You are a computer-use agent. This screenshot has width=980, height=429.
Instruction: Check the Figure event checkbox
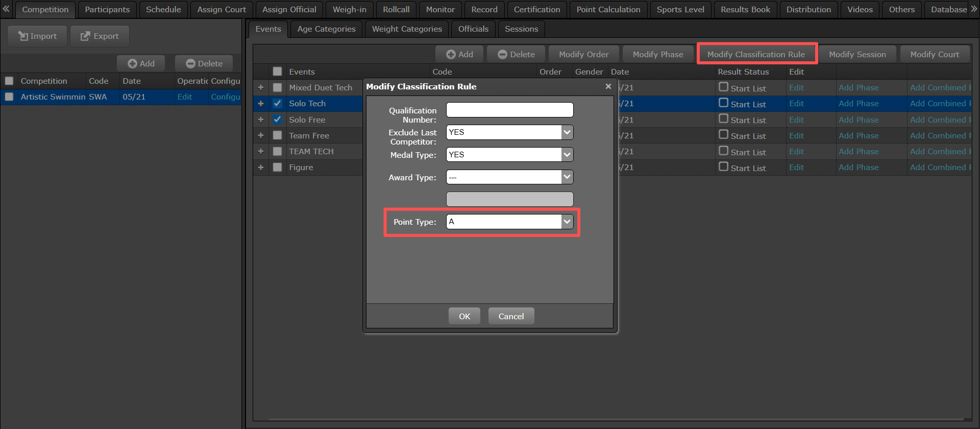[277, 167]
